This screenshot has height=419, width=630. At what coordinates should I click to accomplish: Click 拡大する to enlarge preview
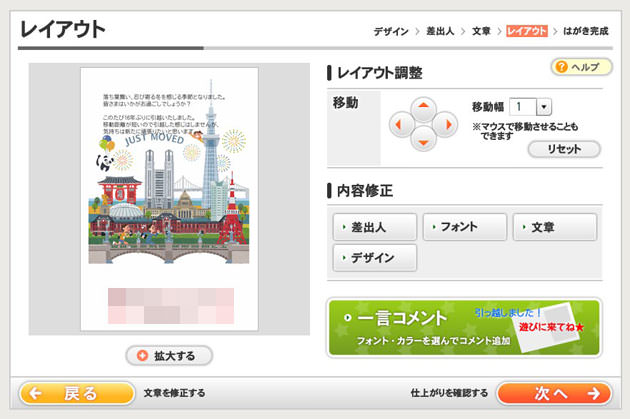click(x=169, y=356)
